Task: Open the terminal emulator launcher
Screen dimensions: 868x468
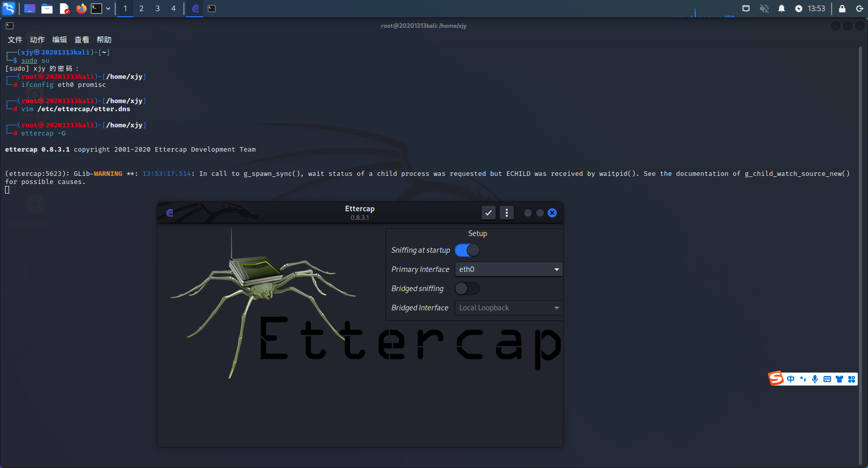Action: point(97,9)
